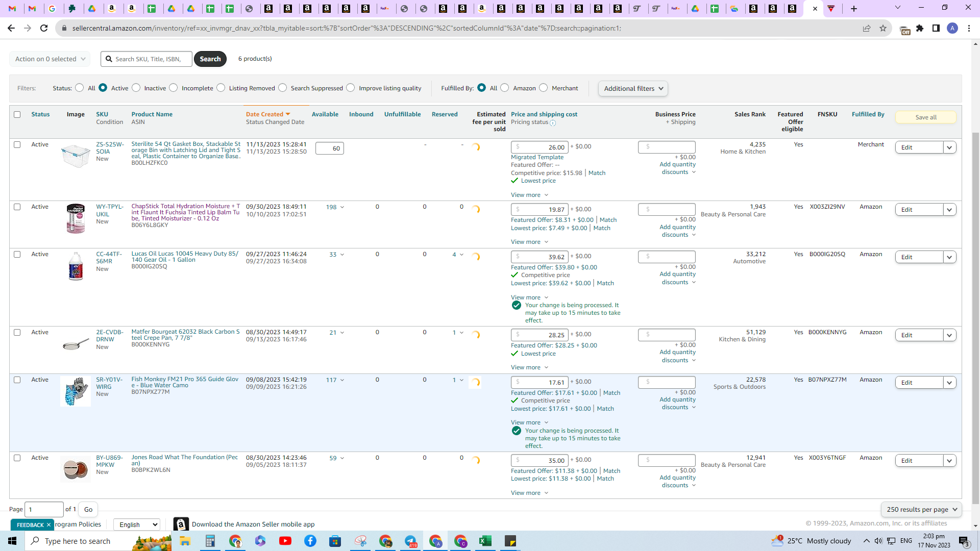Screen dimensions: 980x551
Task: Sort by the Fulfilled By column header
Action: pyautogui.click(x=868, y=114)
